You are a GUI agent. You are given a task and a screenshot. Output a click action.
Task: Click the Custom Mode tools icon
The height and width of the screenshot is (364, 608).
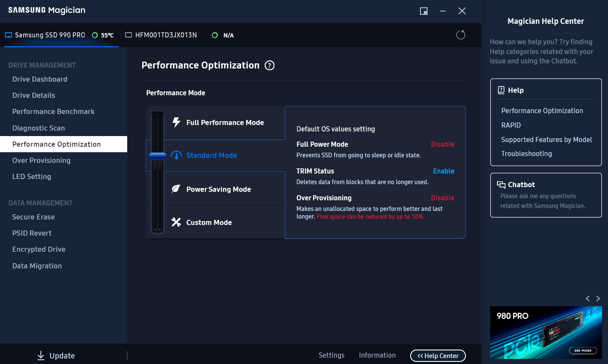(x=176, y=222)
